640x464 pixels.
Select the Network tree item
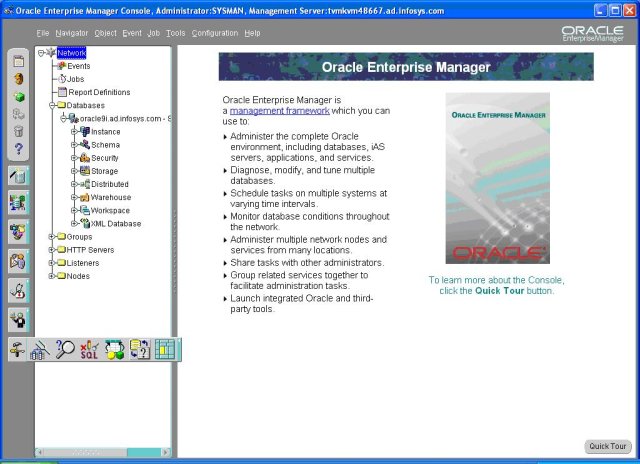click(71, 53)
